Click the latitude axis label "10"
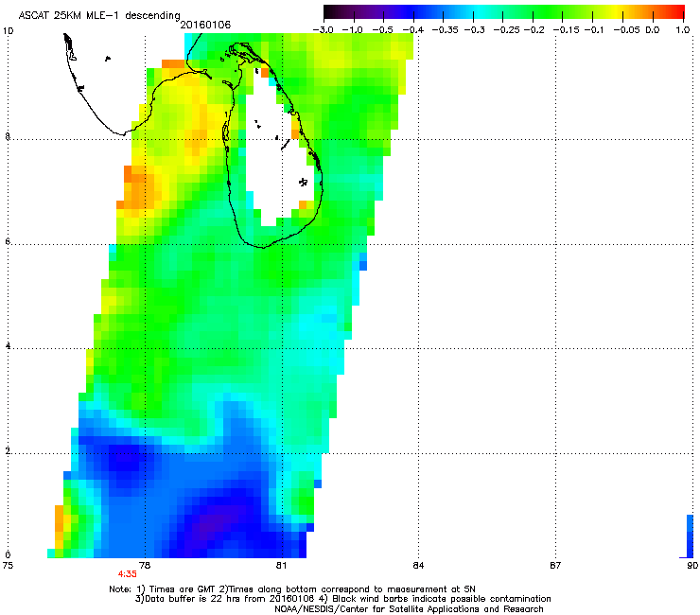The width and height of the screenshot is (700, 615). (x=8, y=31)
